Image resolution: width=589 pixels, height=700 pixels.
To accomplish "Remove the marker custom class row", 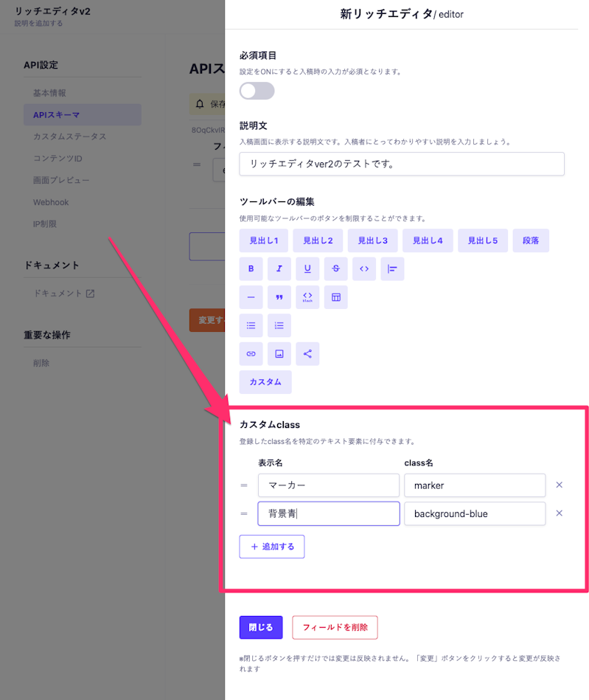I will pos(559,485).
